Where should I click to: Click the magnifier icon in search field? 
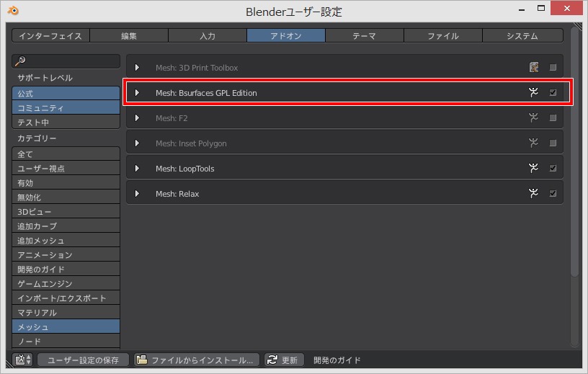coord(20,61)
